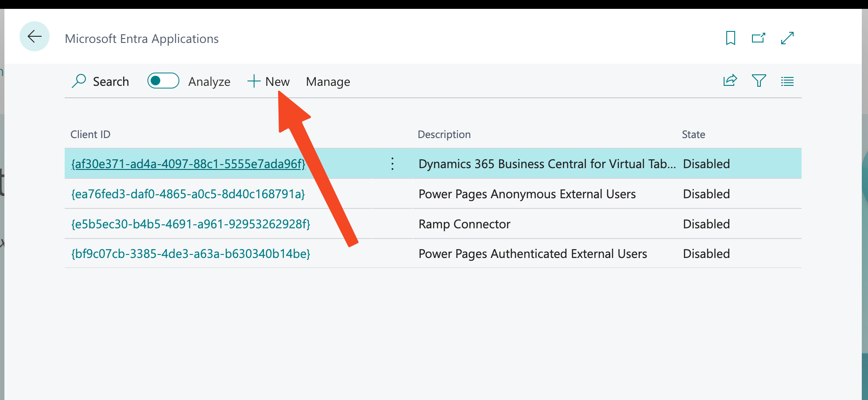Open page in new window icon

click(x=759, y=38)
